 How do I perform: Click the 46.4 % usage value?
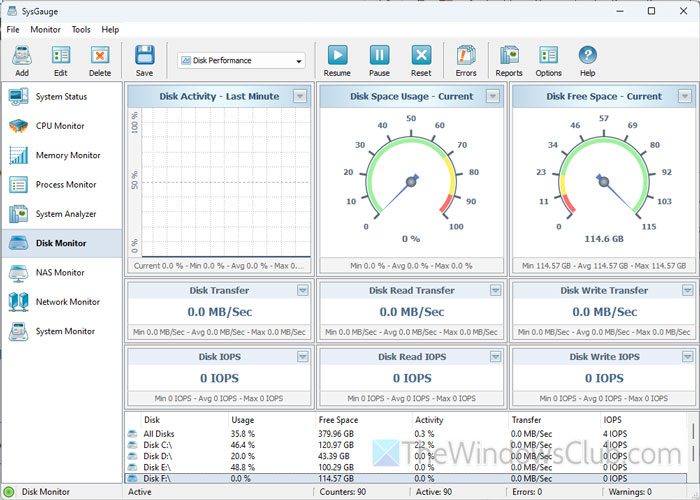click(x=243, y=445)
